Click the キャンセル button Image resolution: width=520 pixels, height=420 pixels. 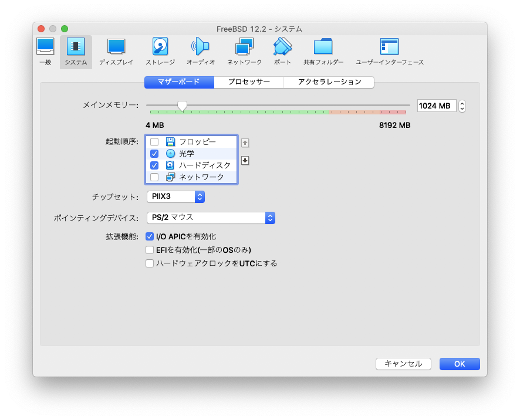point(403,364)
